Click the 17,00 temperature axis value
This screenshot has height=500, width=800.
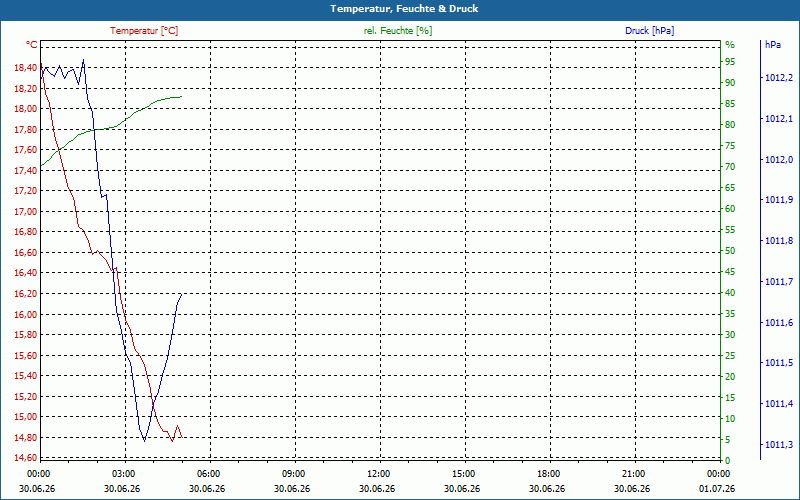[26, 212]
